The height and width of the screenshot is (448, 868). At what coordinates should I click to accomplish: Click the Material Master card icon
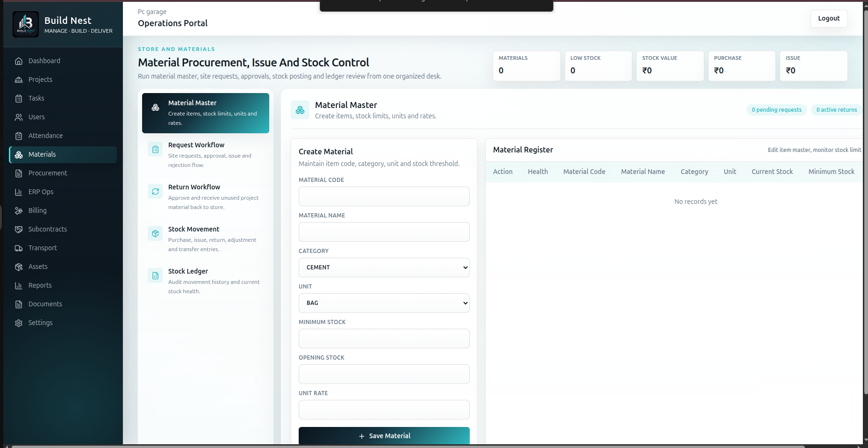[156, 107]
